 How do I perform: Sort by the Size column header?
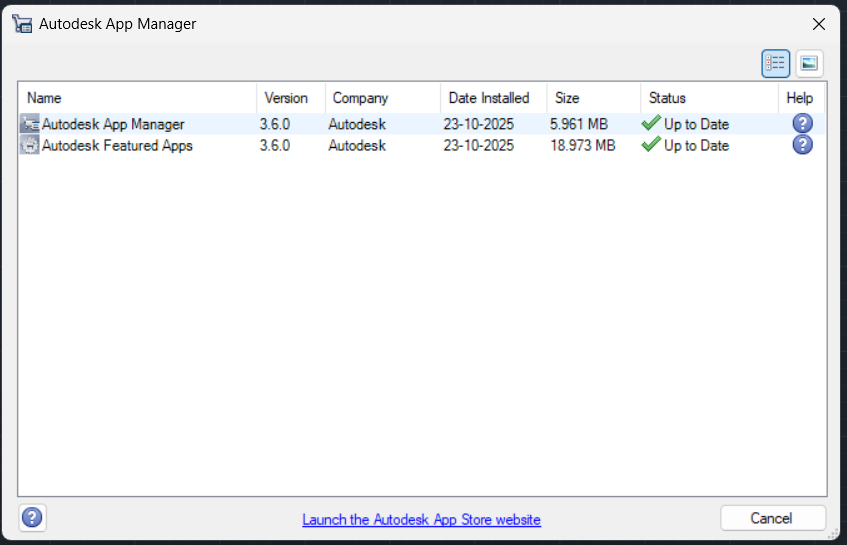point(594,98)
